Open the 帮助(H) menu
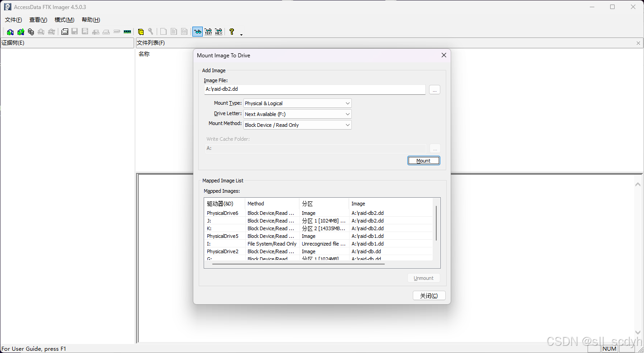644x353 pixels. point(91,20)
